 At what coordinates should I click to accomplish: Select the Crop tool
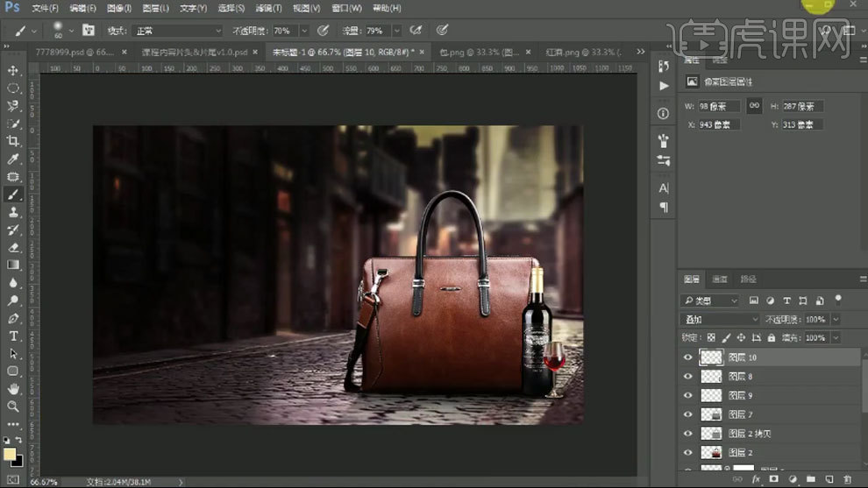point(13,141)
